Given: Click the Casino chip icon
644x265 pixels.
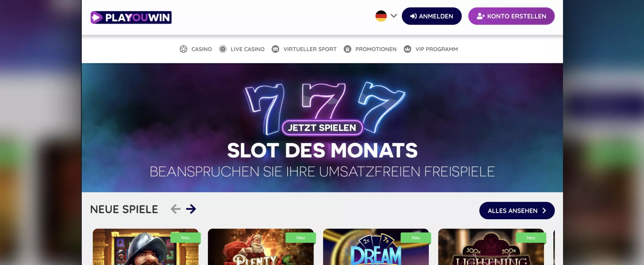Looking at the screenshot, I should pyautogui.click(x=184, y=49).
